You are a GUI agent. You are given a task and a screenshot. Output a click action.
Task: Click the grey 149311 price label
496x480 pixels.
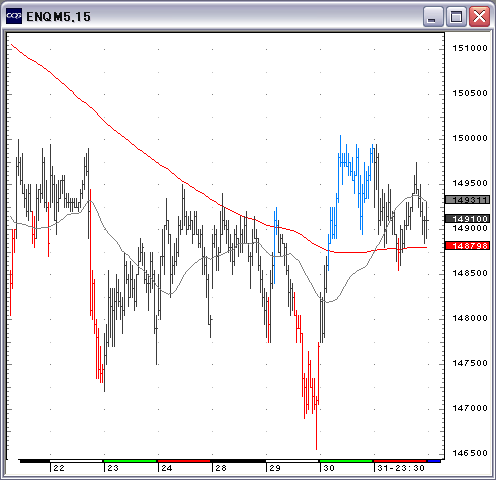(x=468, y=200)
